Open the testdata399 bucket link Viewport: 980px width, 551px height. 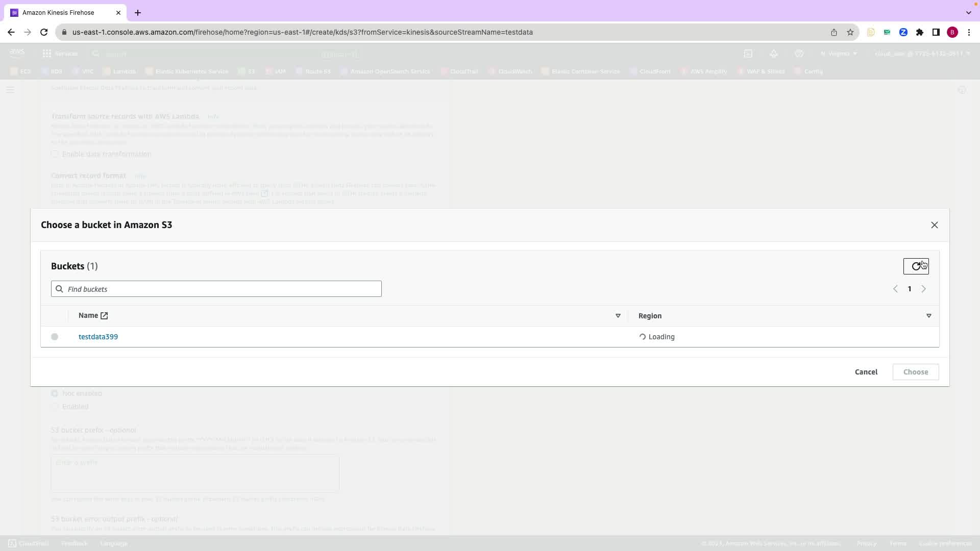click(x=98, y=337)
